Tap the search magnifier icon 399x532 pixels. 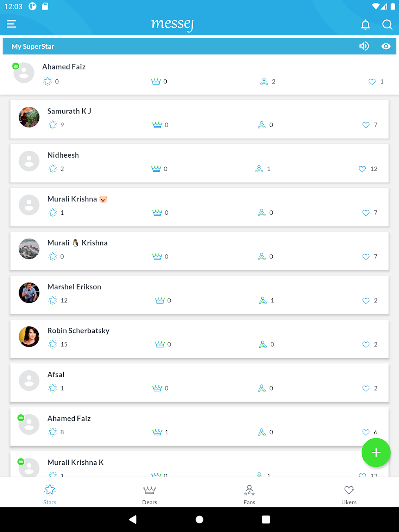coord(387,25)
